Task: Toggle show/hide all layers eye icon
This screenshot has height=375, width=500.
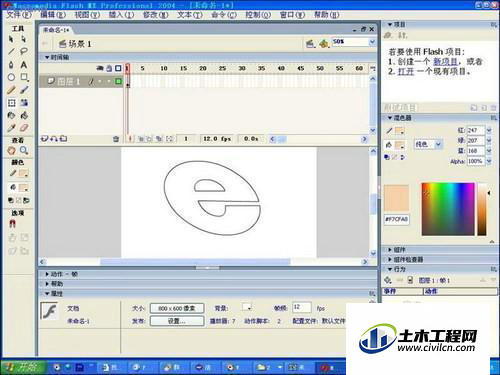Action: [99, 68]
